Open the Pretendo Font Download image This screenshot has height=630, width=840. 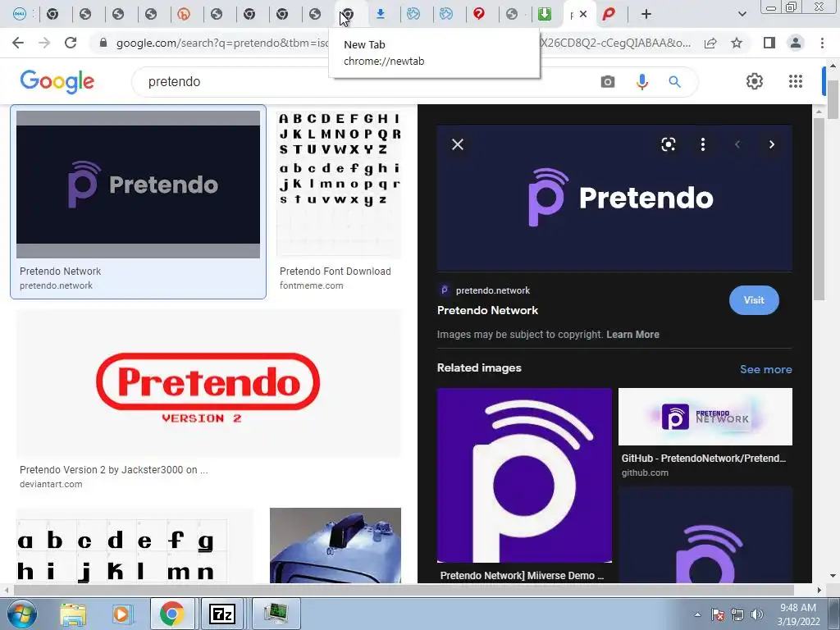point(339,185)
